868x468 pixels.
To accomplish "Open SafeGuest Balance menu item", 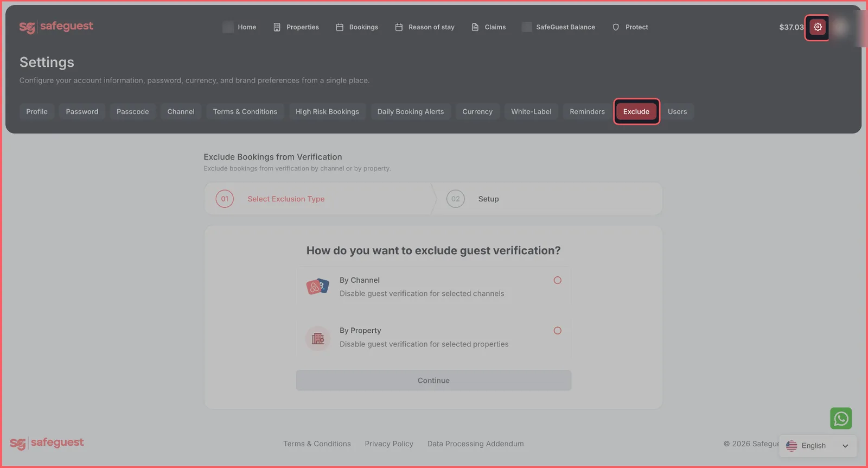I will coord(558,27).
